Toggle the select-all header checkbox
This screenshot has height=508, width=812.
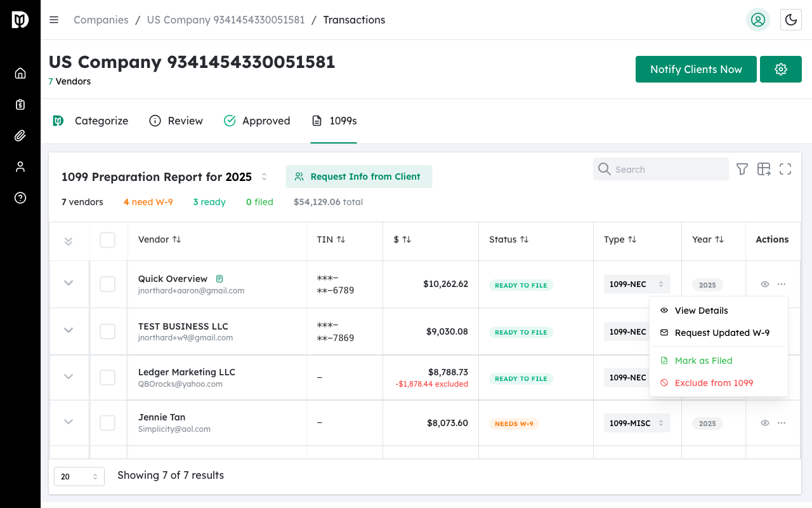pyautogui.click(x=108, y=240)
